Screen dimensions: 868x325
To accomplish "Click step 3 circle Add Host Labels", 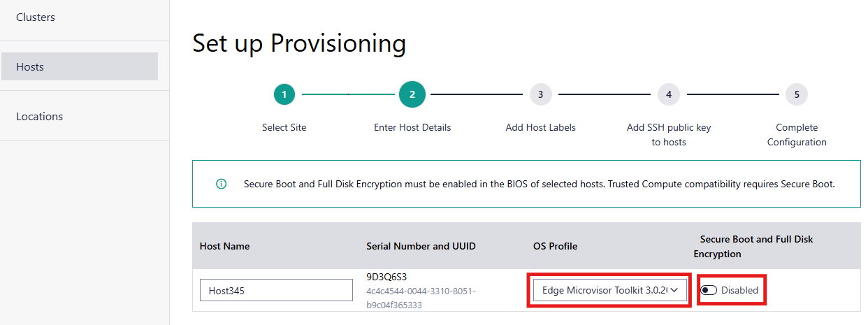I will (x=540, y=94).
